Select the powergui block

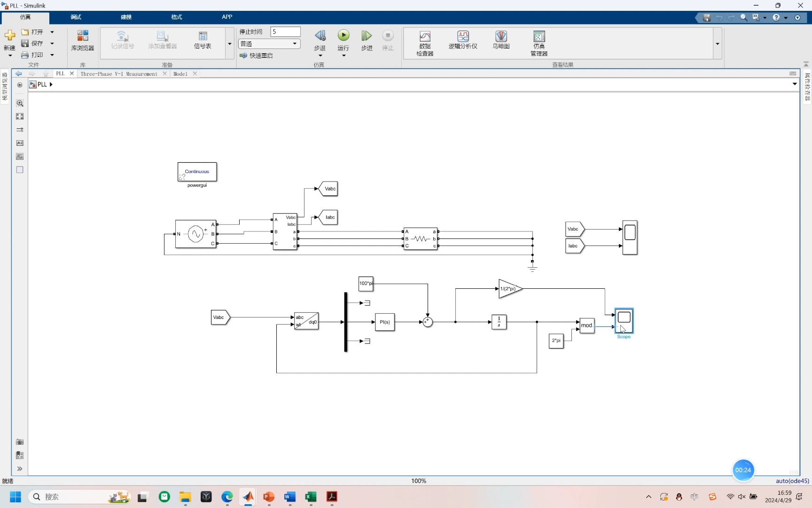[197, 172]
